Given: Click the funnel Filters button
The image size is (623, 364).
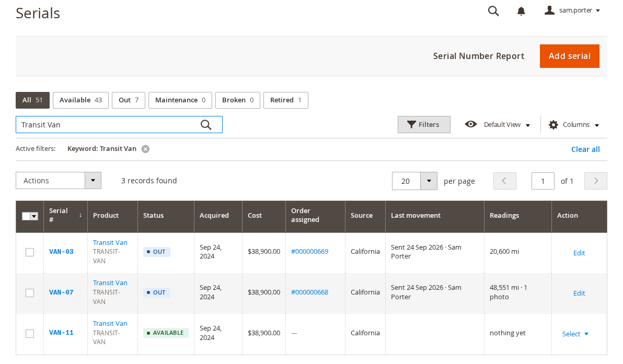Looking at the screenshot, I should [424, 125].
